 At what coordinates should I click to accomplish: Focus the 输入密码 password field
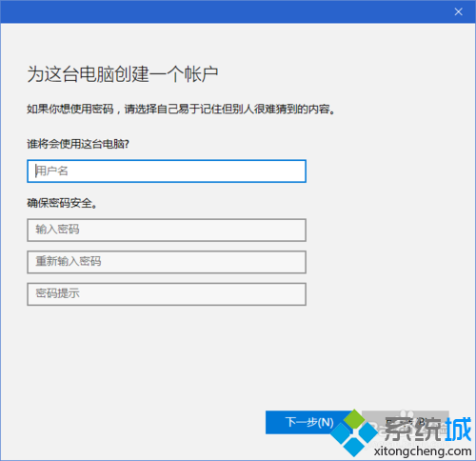click(167, 230)
